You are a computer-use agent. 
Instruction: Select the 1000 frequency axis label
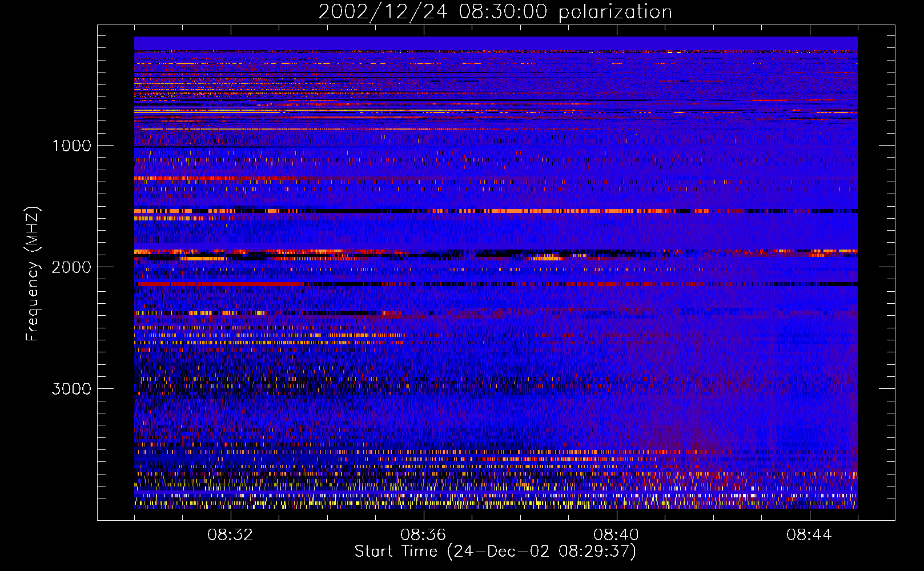pyautogui.click(x=72, y=146)
